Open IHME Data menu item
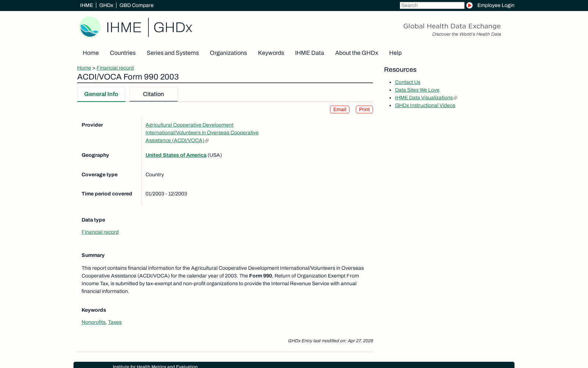 tap(309, 53)
